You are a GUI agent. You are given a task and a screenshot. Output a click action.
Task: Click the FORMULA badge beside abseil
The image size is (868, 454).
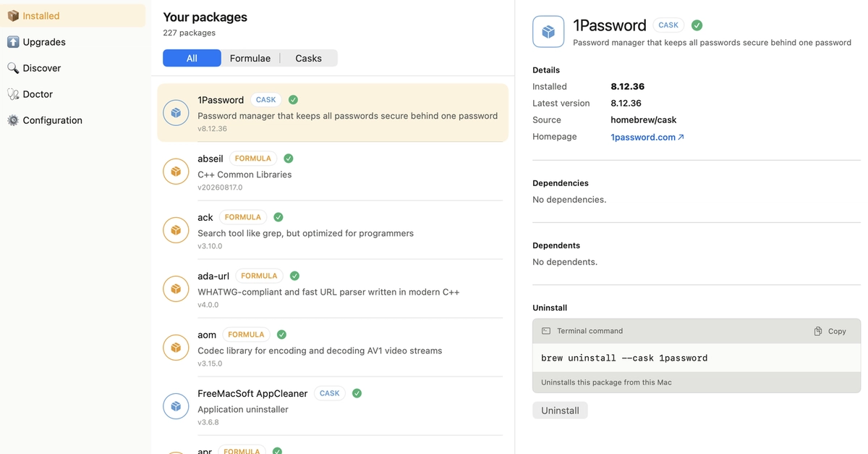point(253,159)
